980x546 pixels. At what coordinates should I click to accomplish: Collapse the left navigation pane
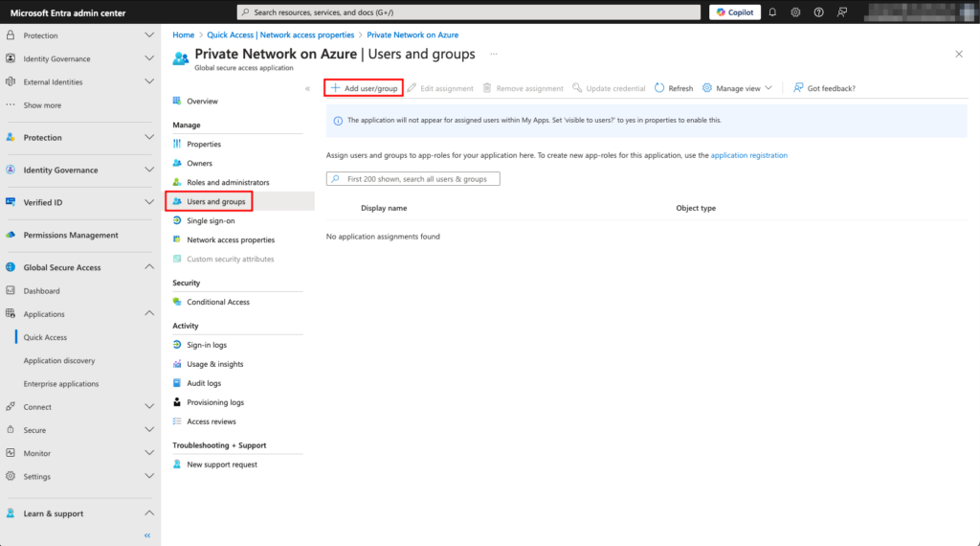147,535
